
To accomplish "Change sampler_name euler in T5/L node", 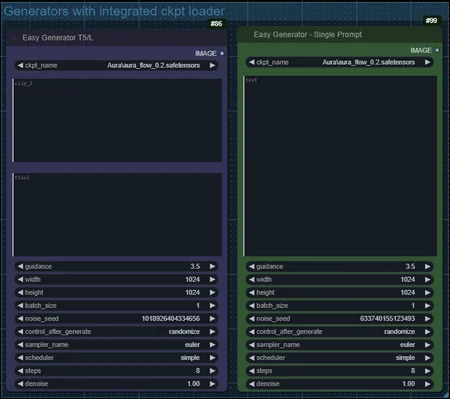I will point(116,345).
